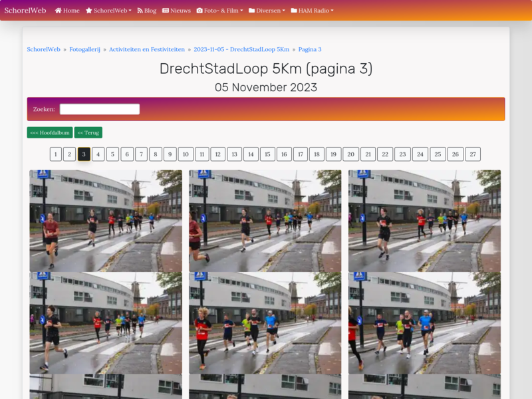Click the << Terug button
The image size is (532, 399).
88,132
